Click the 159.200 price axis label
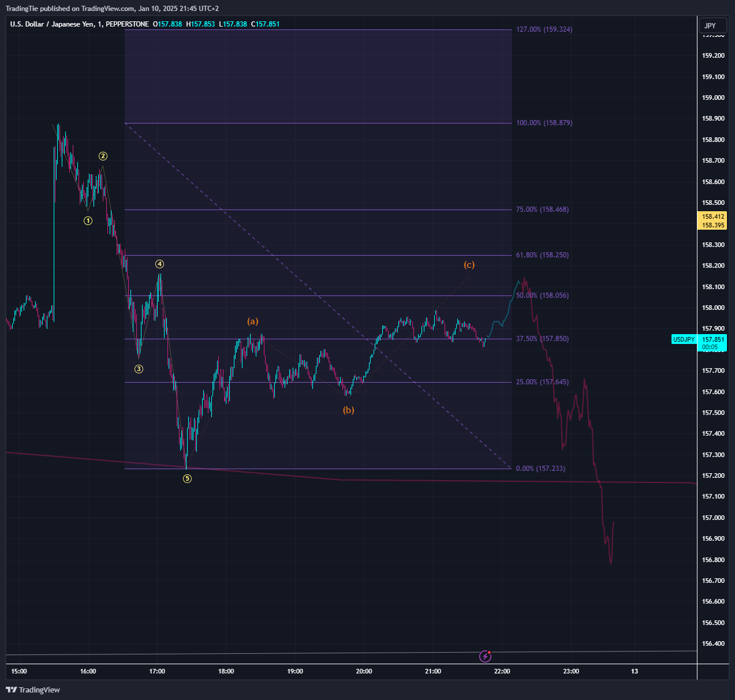Screen dimensions: 735x700 (x=713, y=56)
